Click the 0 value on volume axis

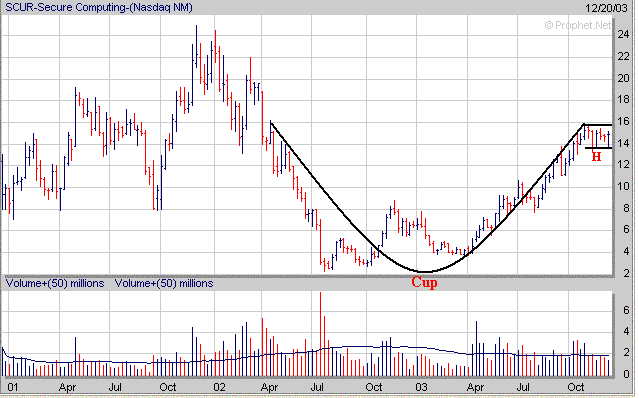click(626, 374)
